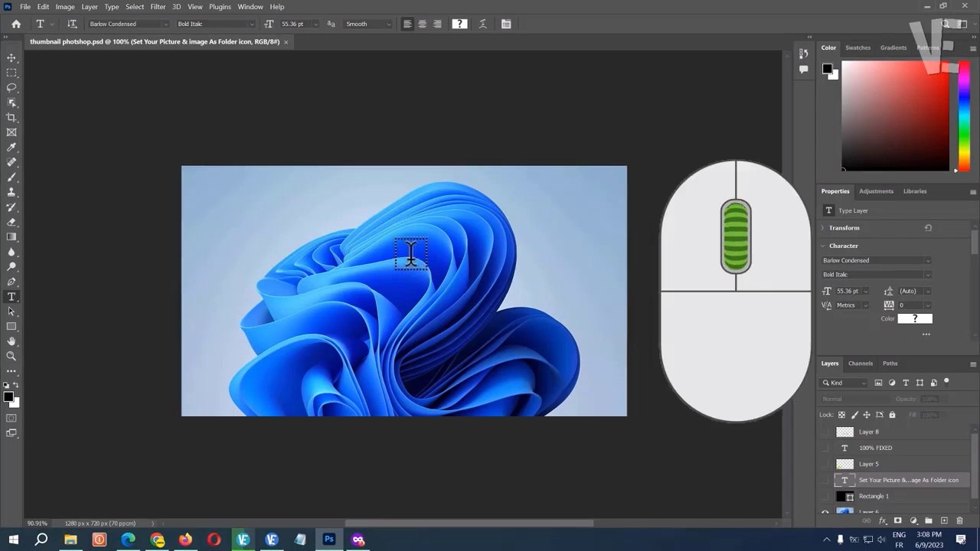Show the 100% FIXED text layer
Screen dimensions: 980x551
(825, 448)
